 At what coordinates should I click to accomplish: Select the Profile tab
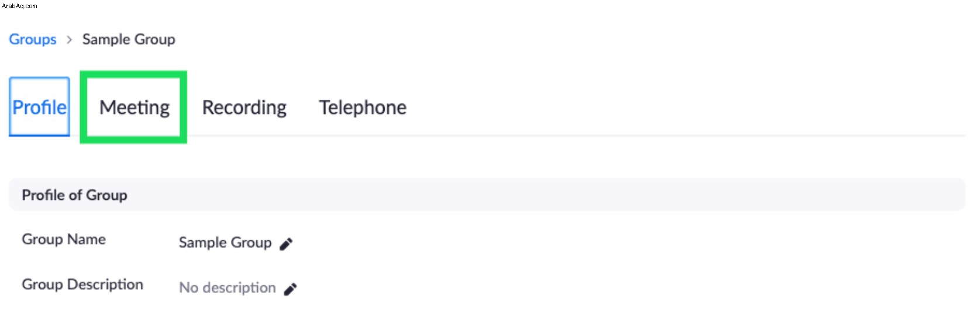tap(39, 107)
